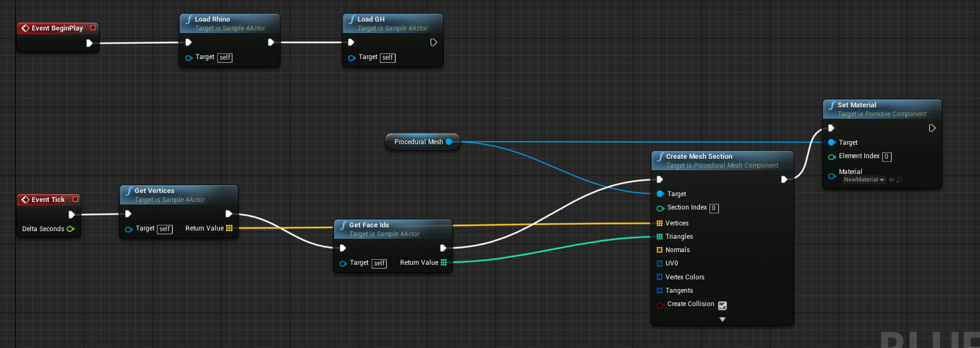980x348 pixels.
Task: Click the UV0 array input pin
Action: [x=660, y=263]
